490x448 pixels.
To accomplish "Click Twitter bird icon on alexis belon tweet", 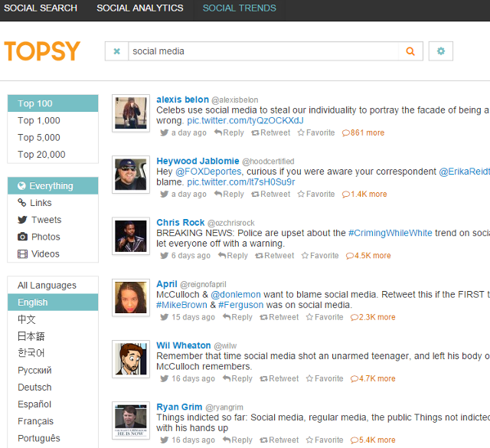I will click(165, 132).
